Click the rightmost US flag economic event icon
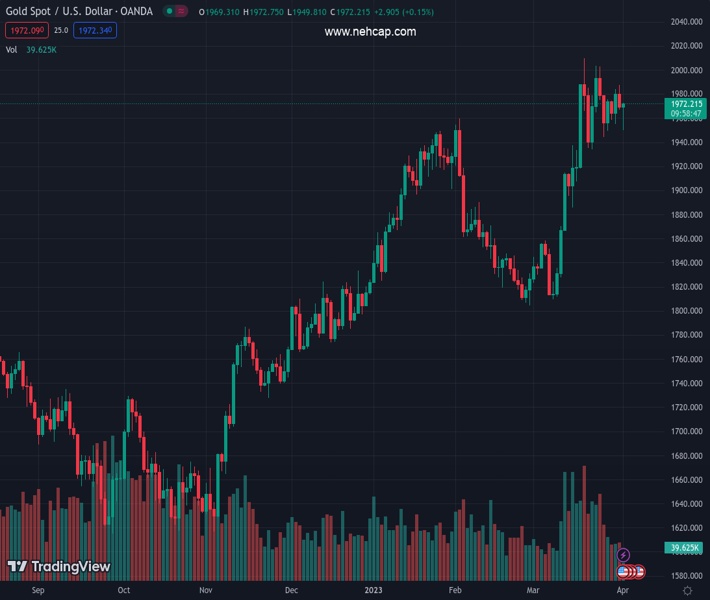Image resolution: width=710 pixels, height=600 pixels. point(639,572)
